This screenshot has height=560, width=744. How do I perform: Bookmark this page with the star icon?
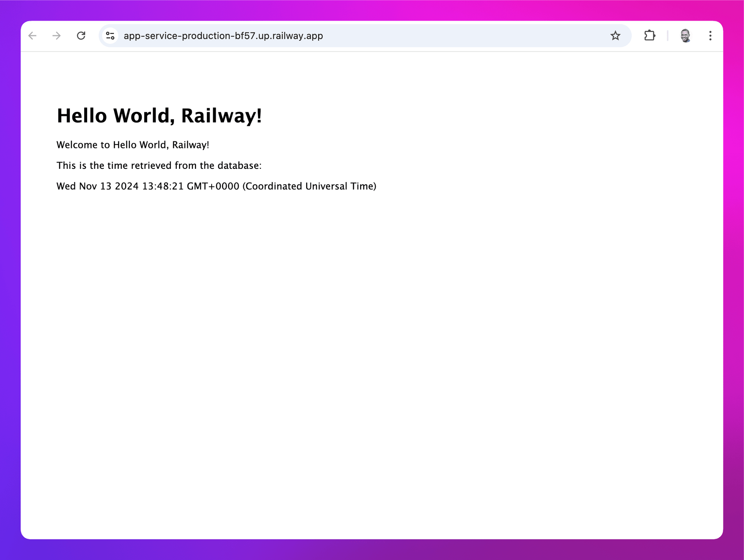point(615,36)
